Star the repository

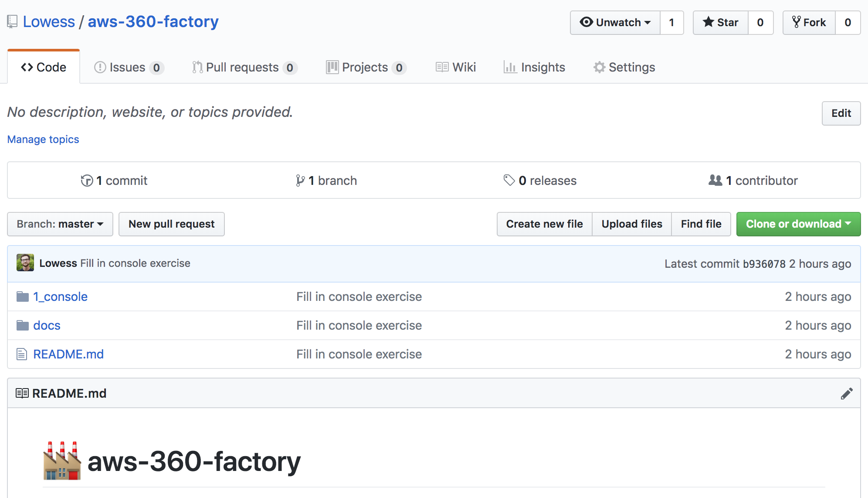pos(721,23)
